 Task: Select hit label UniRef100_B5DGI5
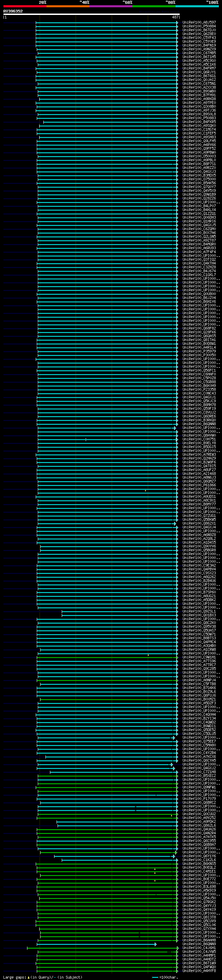199,447
